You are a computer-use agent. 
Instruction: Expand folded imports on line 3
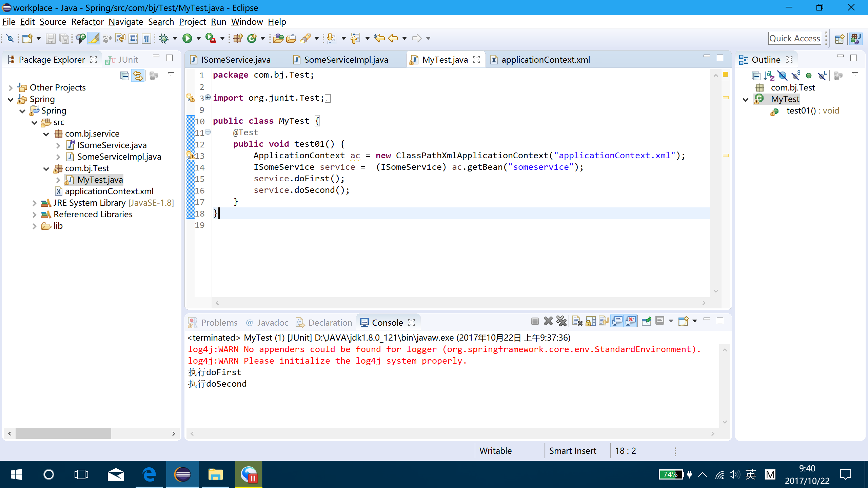[x=208, y=97]
